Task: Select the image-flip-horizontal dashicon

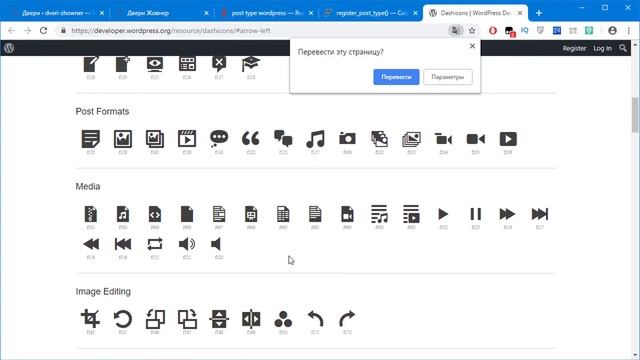Action: tap(251, 319)
